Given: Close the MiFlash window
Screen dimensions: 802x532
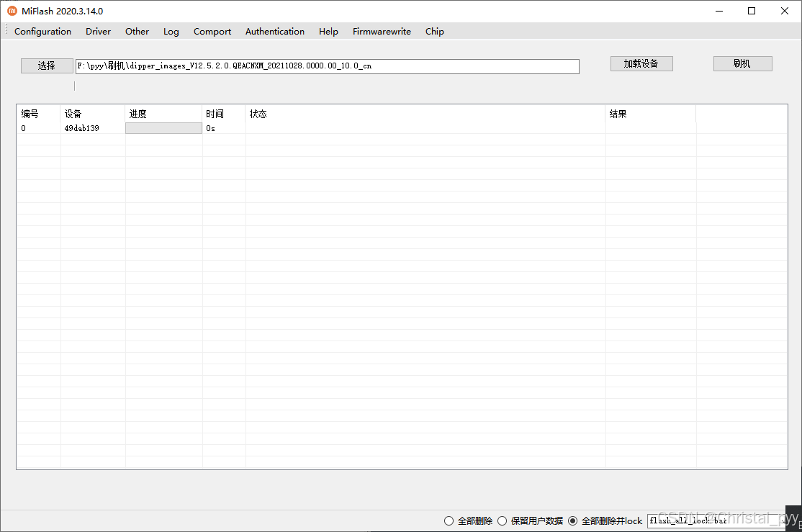Looking at the screenshot, I should coord(785,11).
